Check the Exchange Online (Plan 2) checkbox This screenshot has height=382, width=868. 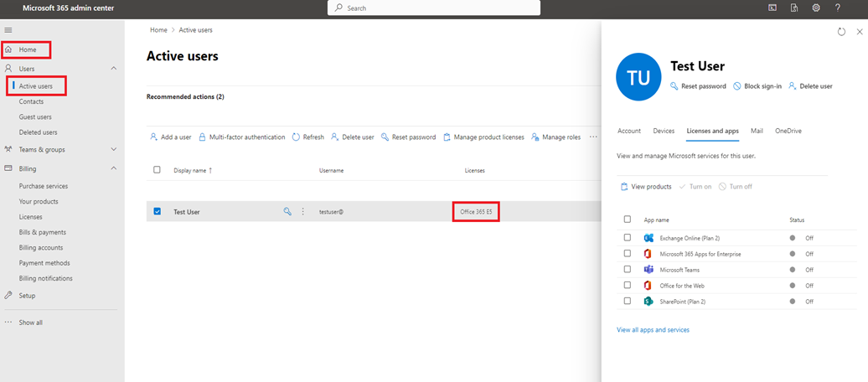click(628, 238)
